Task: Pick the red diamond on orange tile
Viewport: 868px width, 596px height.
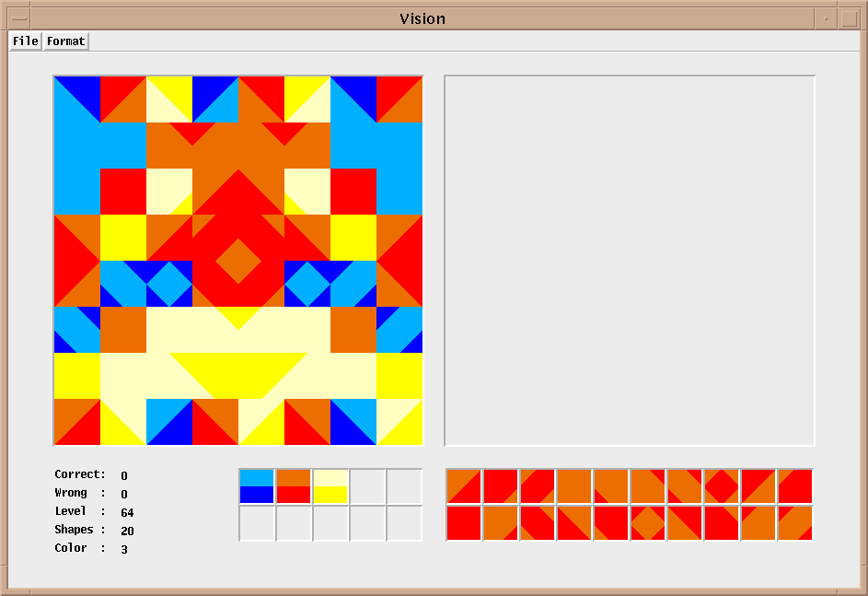Action: click(722, 486)
